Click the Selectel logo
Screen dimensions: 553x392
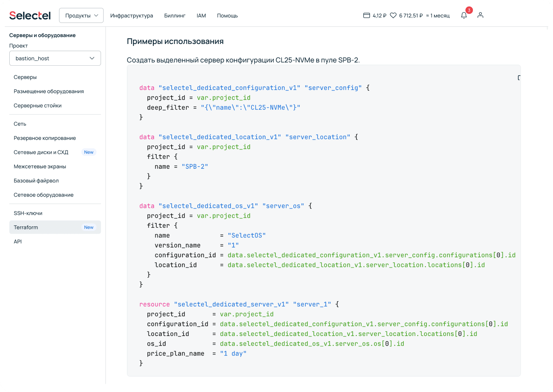click(30, 15)
